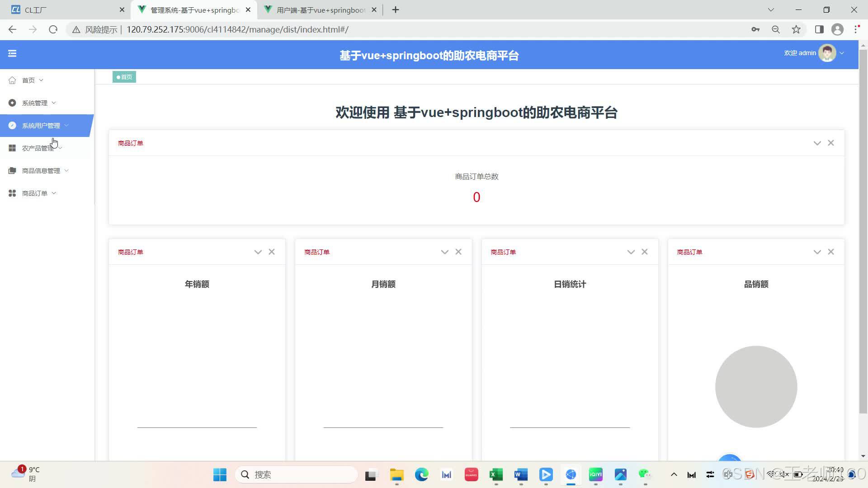The image size is (868, 488).
Task: Bookmark this page with star icon
Action: click(x=796, y=29)
